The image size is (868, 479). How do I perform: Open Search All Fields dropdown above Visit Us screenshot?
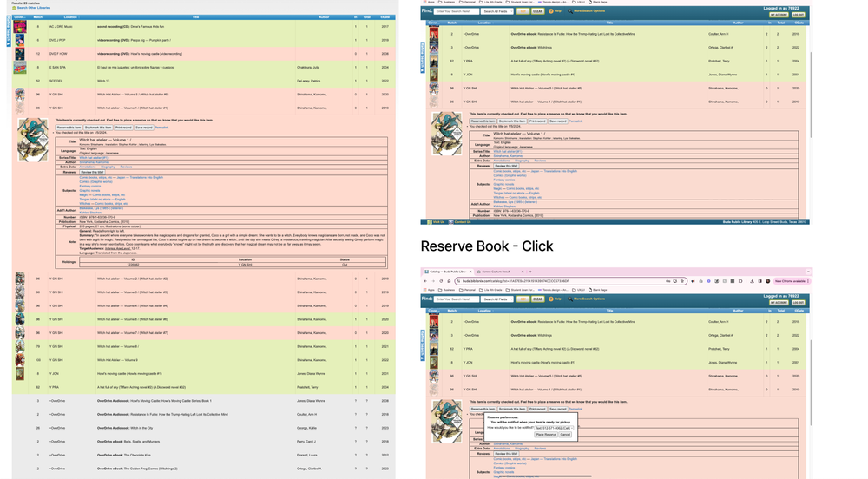497,11
